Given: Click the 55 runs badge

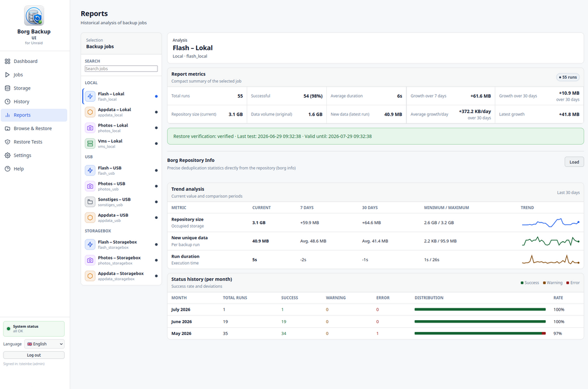Looking at the screenshot, I should [568, 77].
